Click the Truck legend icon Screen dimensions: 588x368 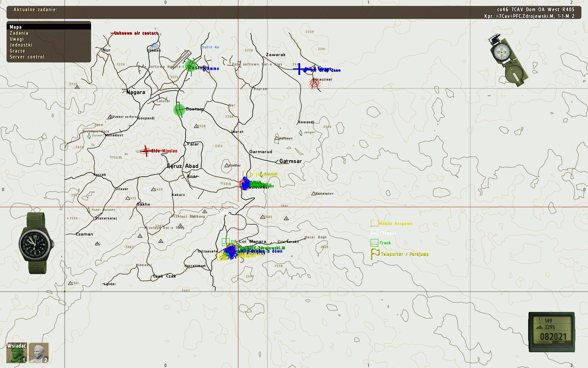[x=374, y=243]
